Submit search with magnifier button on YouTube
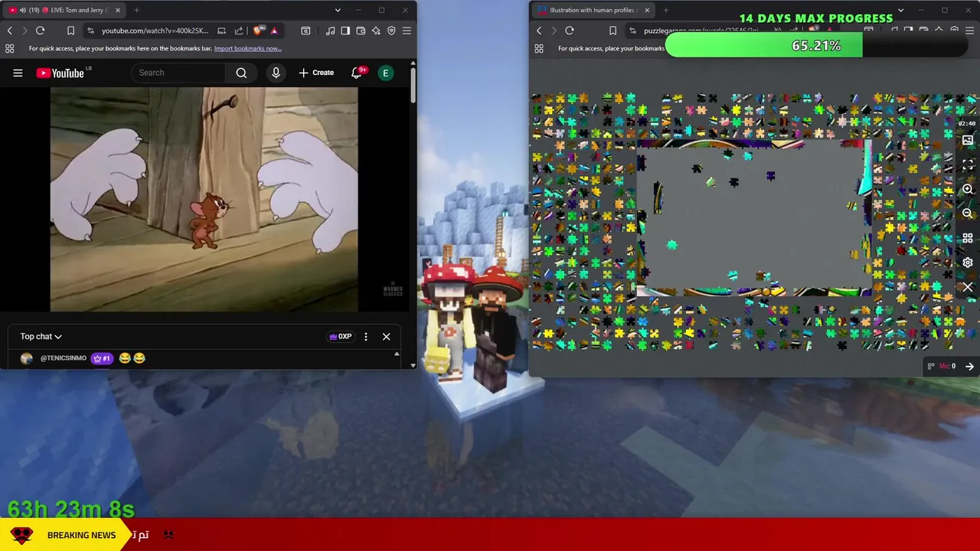 pos(241,73)
